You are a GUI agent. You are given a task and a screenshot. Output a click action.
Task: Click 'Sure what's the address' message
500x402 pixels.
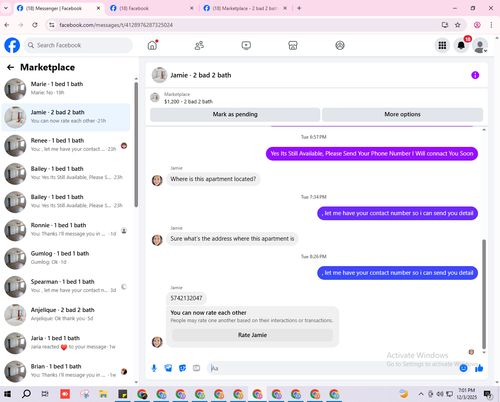click(x=232, y=239)
